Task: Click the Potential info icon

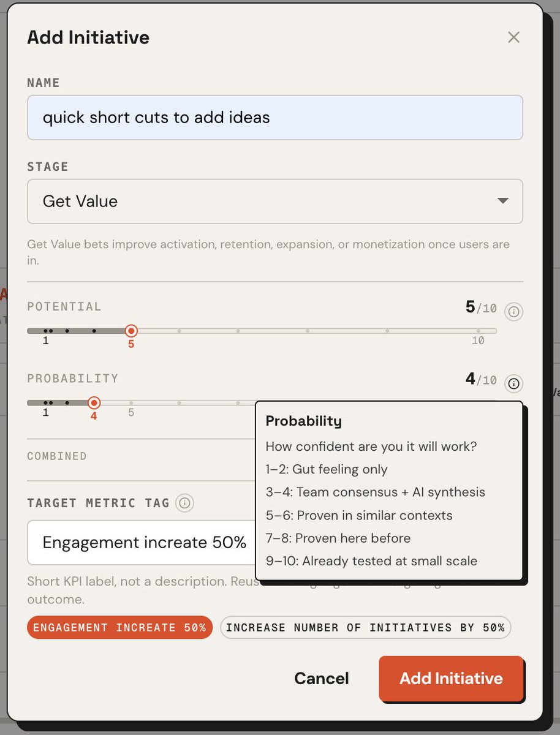Action: pos(513,312)
